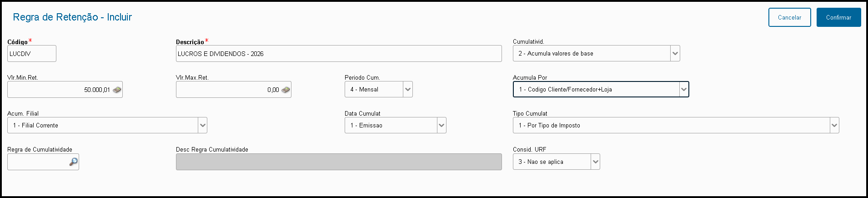Viewport: 868px width, 198px height.
Task: Click the Regra de Cumulatividade input box
Action: [x=37, y=162]
